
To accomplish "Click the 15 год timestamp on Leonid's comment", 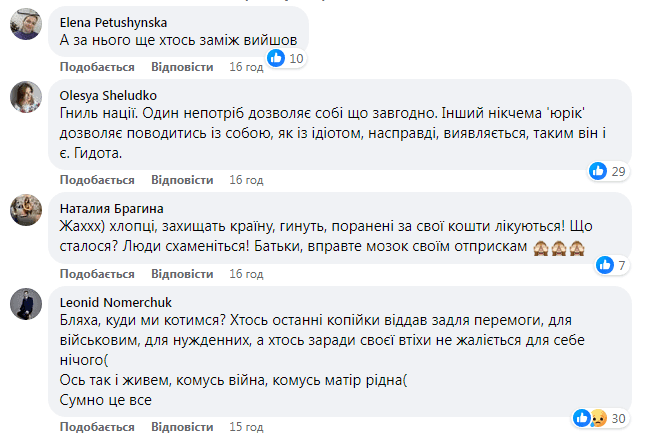I will point(246,429).
